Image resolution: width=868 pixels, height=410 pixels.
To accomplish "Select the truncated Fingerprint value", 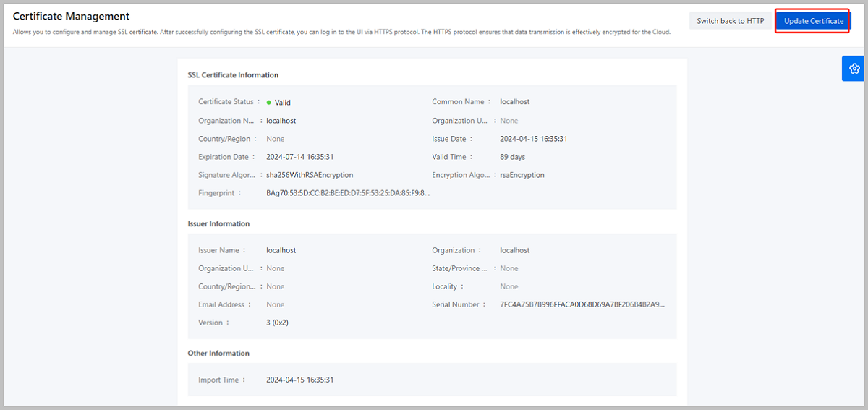I will (x=347, y=193).
